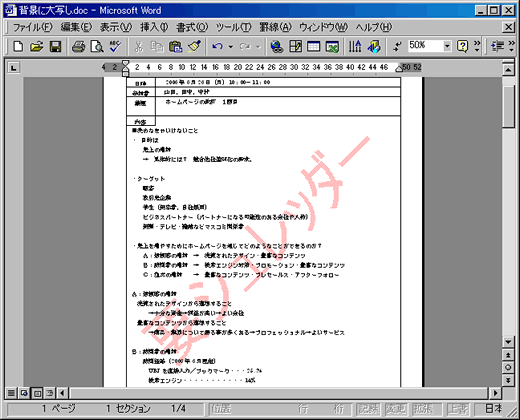Switch to Normal view button

point(11,393)
